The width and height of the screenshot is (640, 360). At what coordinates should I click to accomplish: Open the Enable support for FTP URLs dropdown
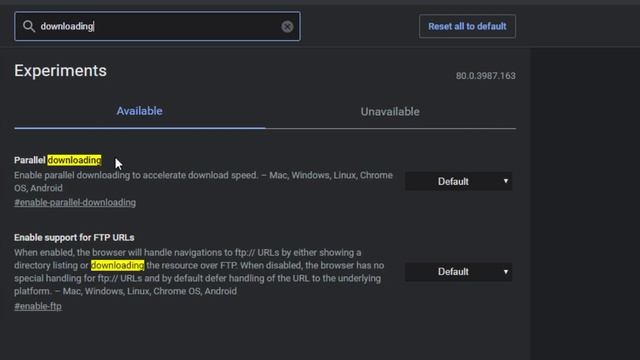(x=458, y=272)
